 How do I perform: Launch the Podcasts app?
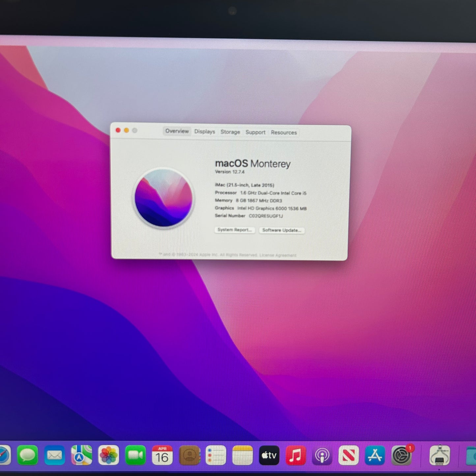click(x=322, y=455)
